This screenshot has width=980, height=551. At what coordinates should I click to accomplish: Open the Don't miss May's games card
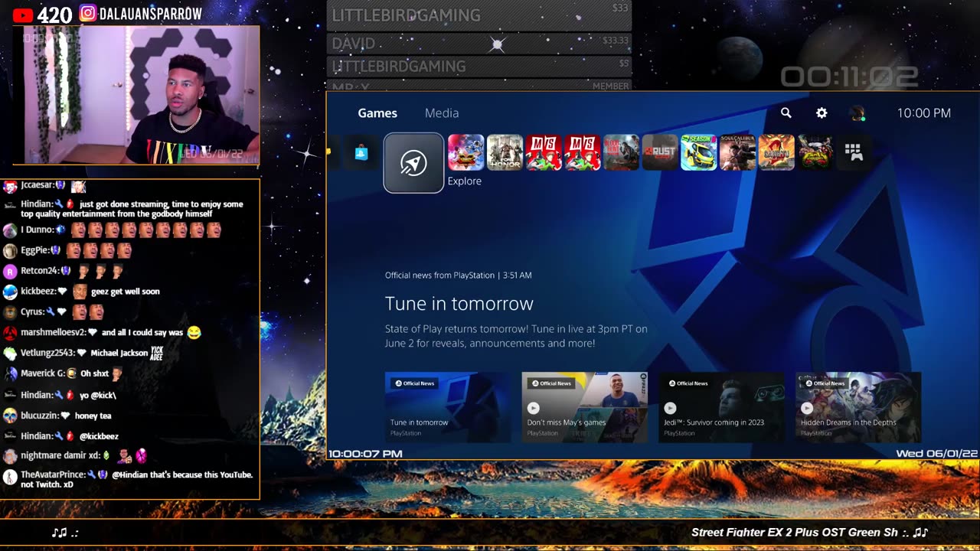[x=585, y=407]
